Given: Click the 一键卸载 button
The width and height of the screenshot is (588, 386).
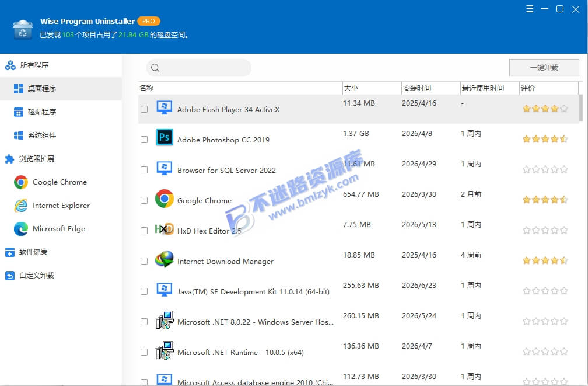Looking at the screenshot, I should point(544,68).
